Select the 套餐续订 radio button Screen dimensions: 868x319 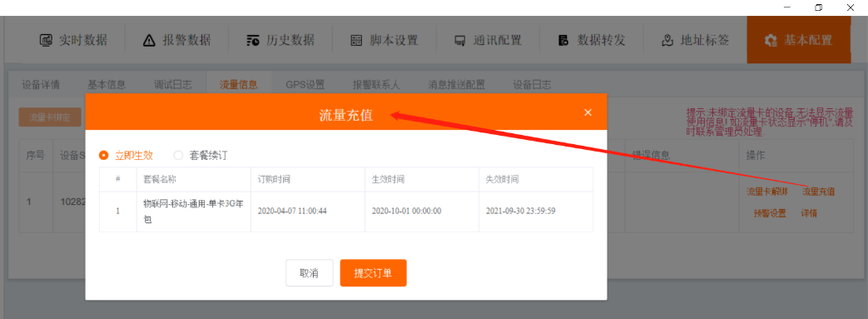(x=178, y=156)
